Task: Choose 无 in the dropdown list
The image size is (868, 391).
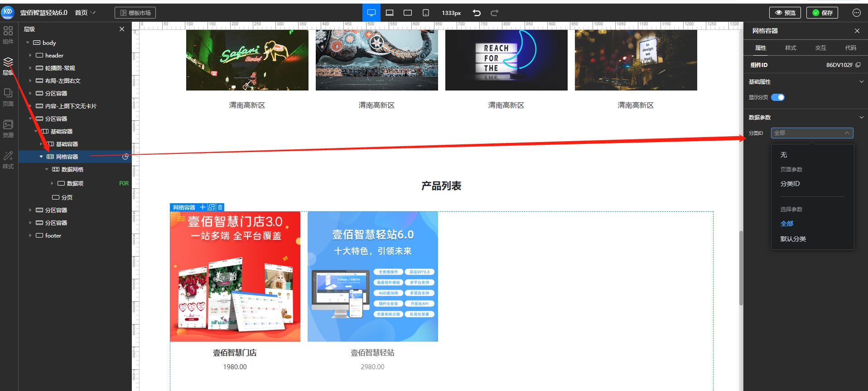Action: pyautogui.click(x=813, y=155)
